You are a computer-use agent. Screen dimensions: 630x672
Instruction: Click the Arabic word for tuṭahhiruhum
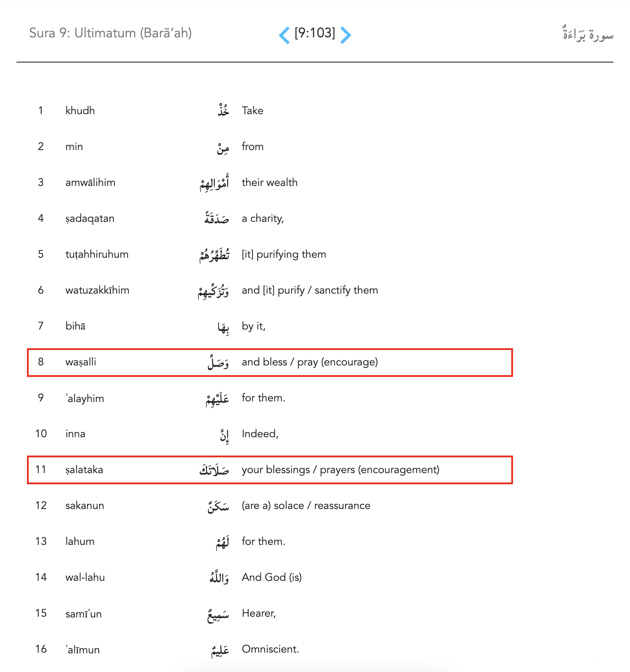click(x=215, y=254)
